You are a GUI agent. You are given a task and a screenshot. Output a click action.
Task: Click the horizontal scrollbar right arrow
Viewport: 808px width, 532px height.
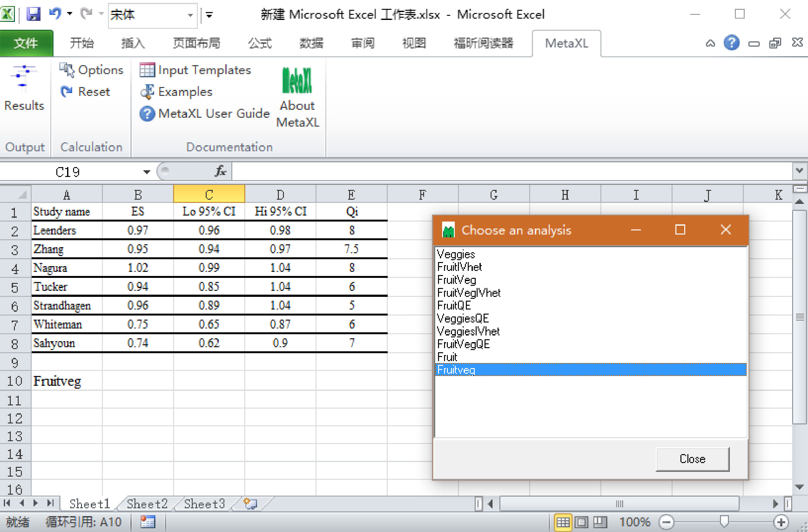[775, 504]
